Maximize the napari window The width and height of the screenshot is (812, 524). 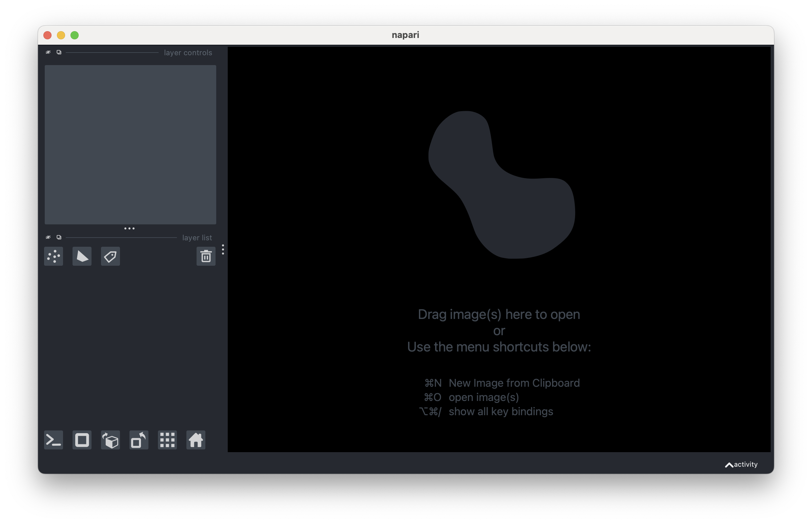(75, 35)
